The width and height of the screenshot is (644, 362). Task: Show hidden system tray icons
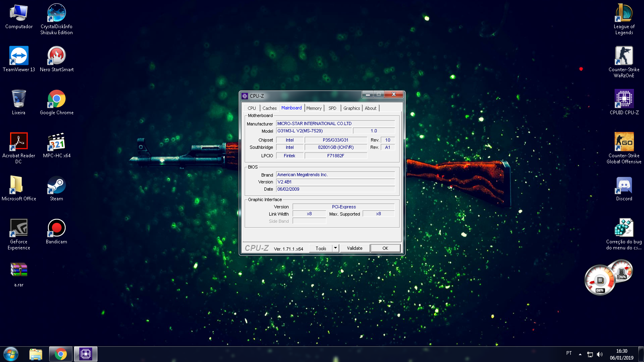click(580, 354)
